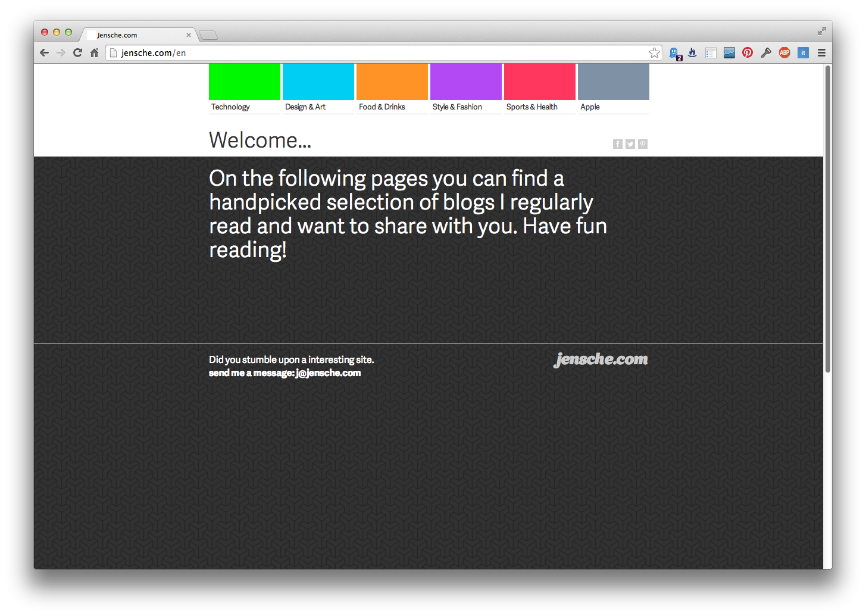Click the key extension icon
Image resolution: width=866 pixels, height=616 pixels.
[x=766, y=53]
